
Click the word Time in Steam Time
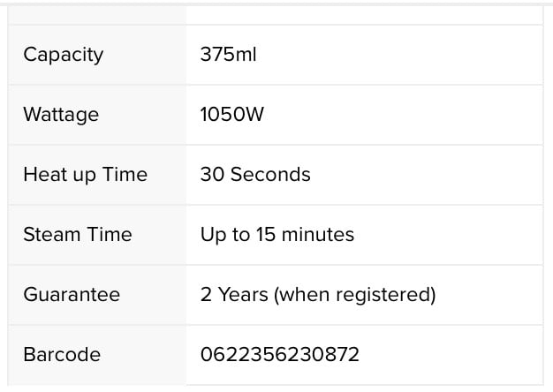pyautogui.click(x=110, y=235)
